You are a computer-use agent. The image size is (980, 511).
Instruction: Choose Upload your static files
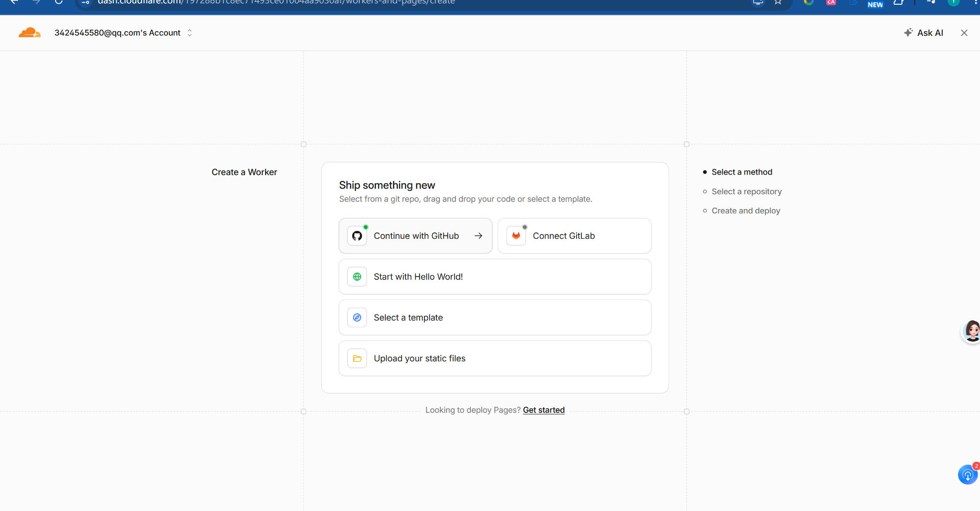point(495,358)
